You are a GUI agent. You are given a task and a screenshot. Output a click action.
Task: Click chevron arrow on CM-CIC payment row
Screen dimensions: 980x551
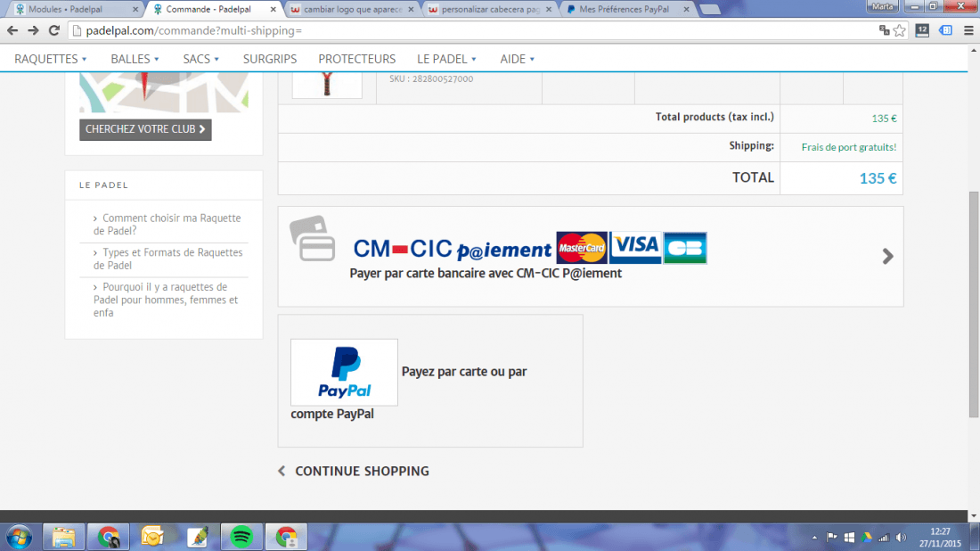point(887,257)
